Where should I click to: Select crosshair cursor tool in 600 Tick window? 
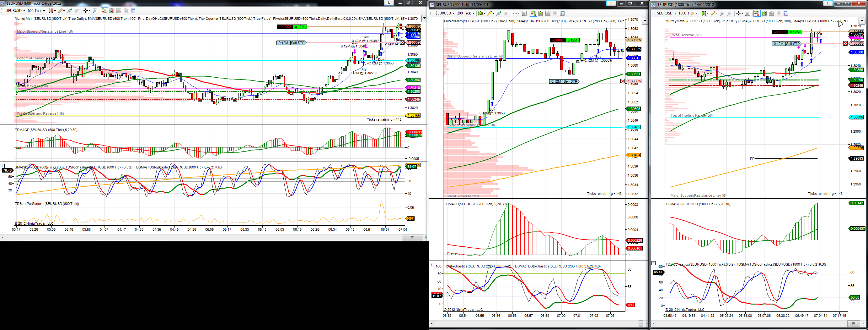(x=86, y=11)
